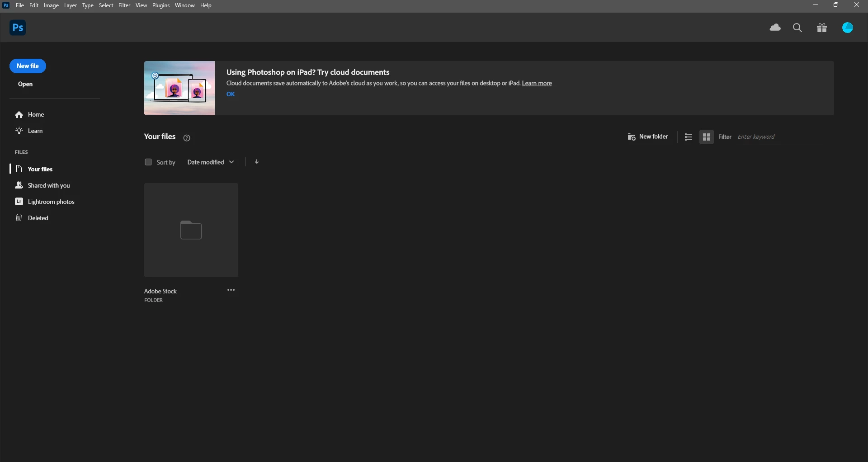Open the Image menu
868x462 pixels.
click(x=51, y=5)
